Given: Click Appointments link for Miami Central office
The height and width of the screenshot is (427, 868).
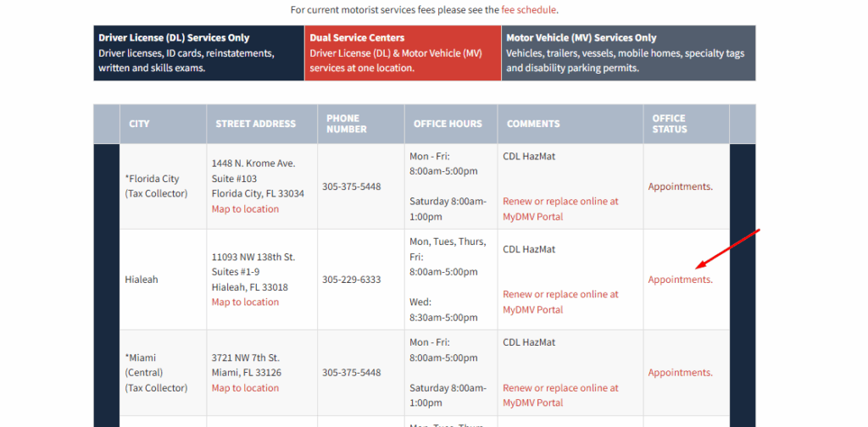Looking at the screenshot, I should (681, 373).
